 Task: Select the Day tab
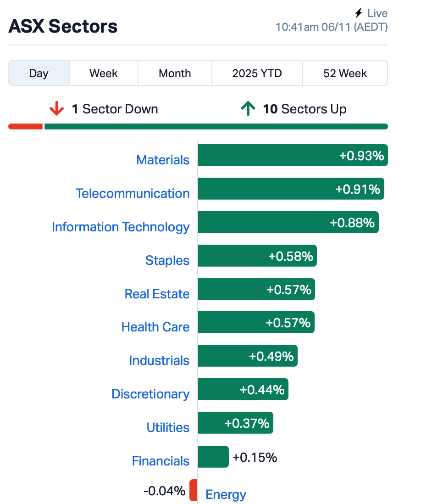39,73
